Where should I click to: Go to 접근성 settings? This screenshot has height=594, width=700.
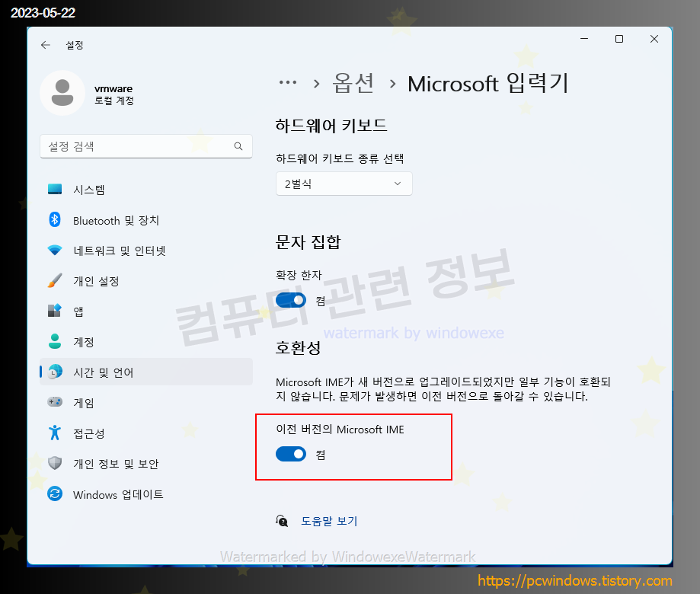(146, 433)
